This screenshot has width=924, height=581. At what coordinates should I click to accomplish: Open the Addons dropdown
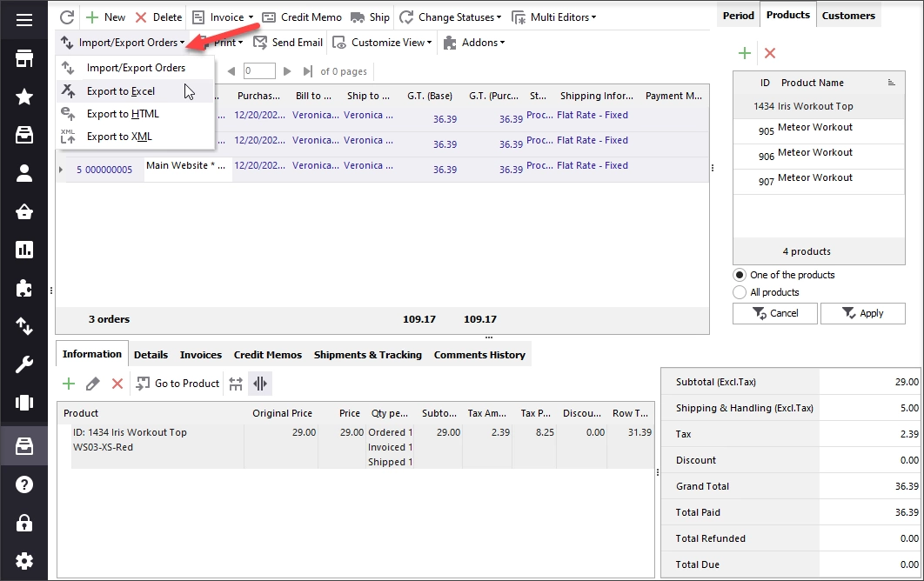click(474, 43)
